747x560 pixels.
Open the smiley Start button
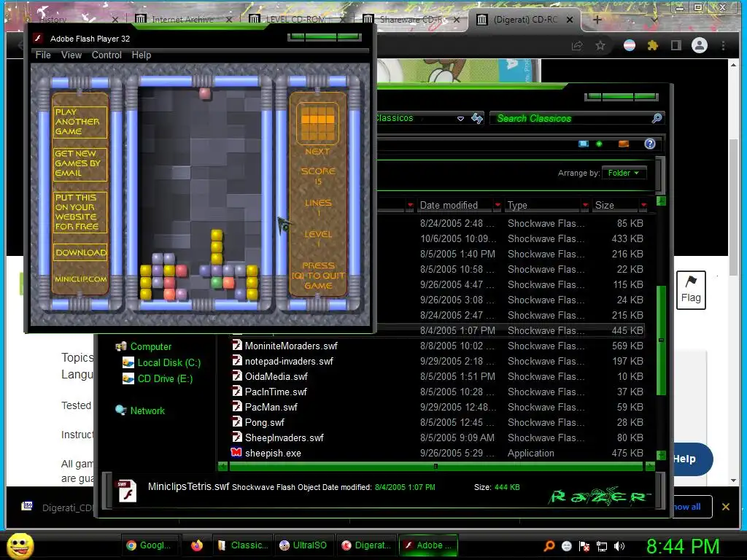point(20,545)
